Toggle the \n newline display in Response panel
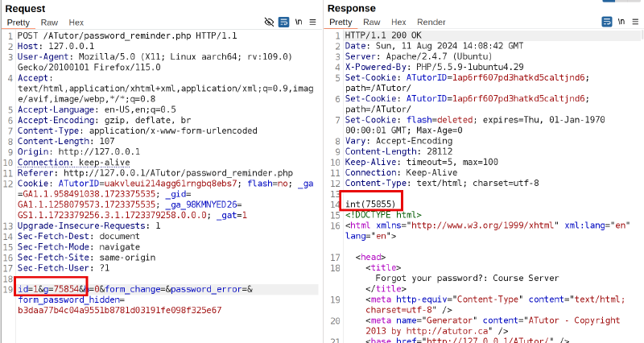The width and height of the screenshot is (644, 343). [621, 22]
